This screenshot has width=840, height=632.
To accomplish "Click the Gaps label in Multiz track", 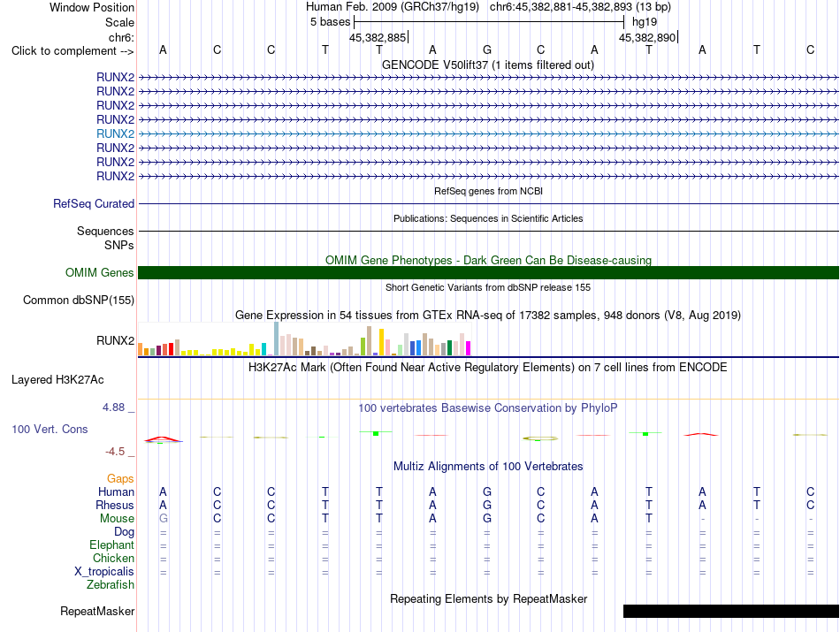I will 120,479.
